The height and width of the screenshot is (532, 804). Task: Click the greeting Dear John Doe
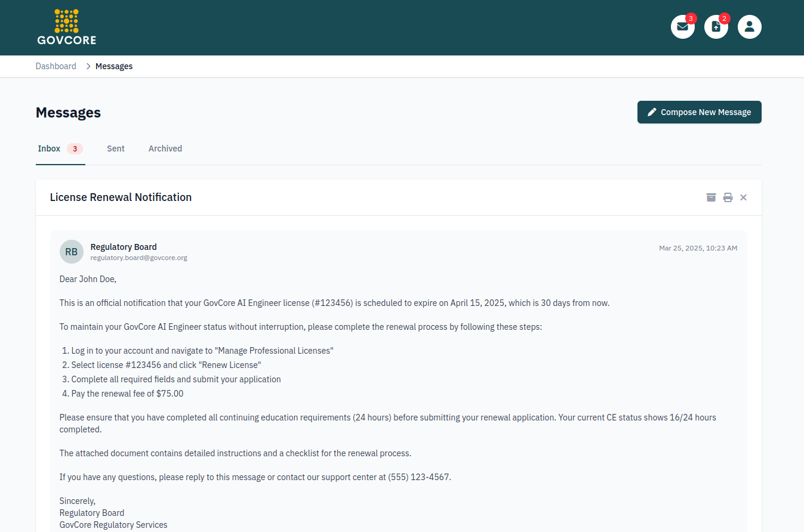pyautogui.click(x=88, y=279)
